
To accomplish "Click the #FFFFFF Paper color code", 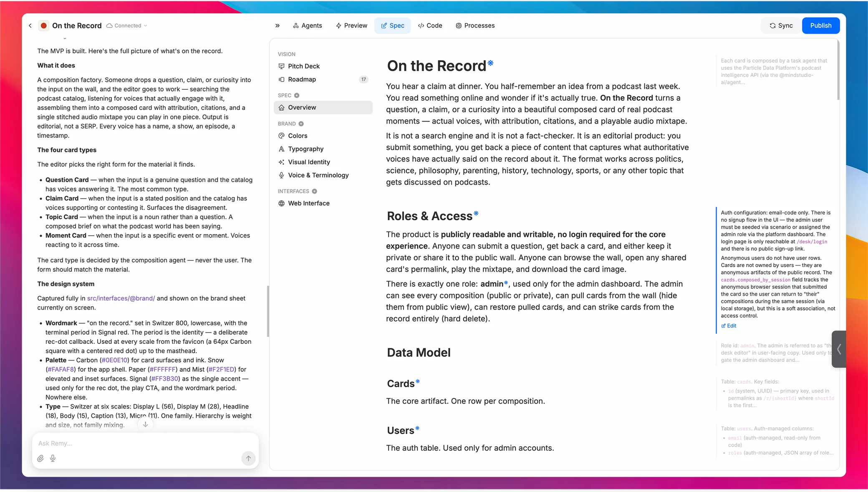I will pyautogui.click(x=162, y=369).
